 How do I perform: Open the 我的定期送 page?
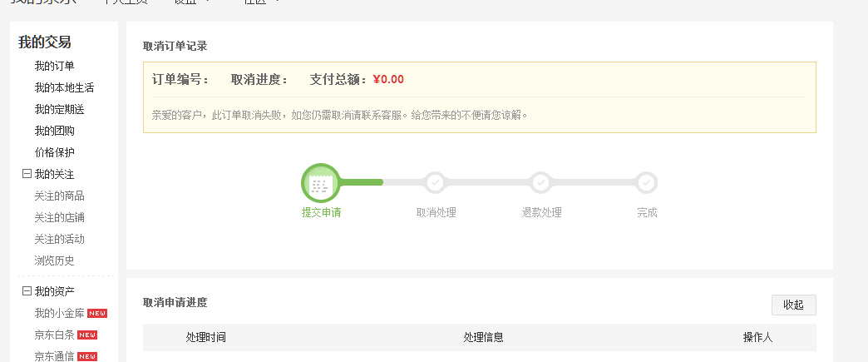(x=59, y=109)
